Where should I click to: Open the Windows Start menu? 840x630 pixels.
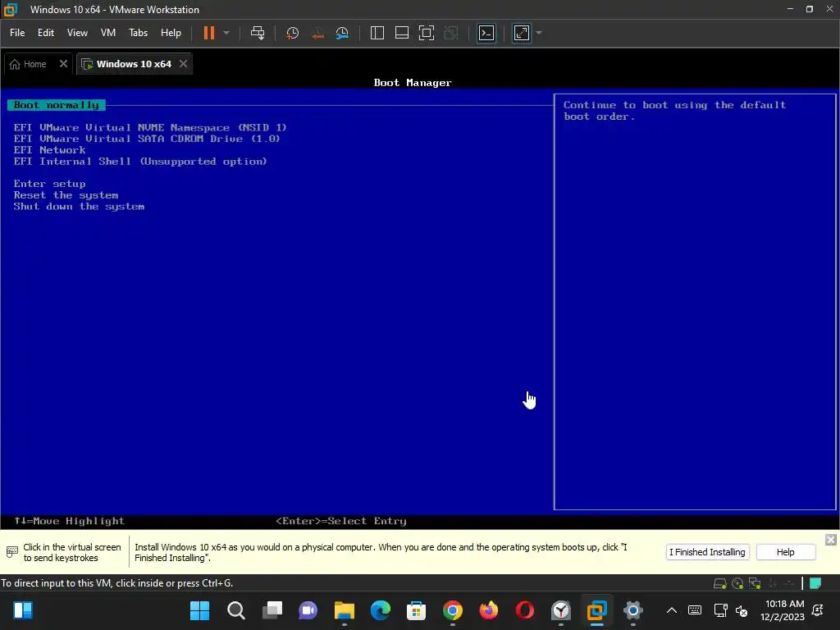coord(200,610)
